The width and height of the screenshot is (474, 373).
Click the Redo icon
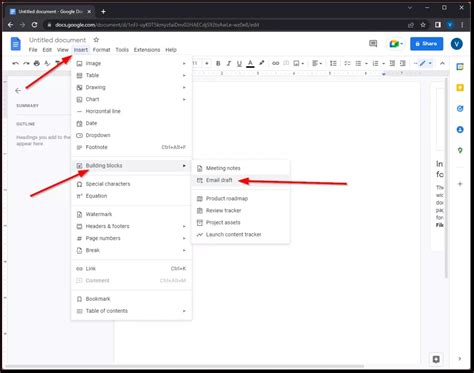[x=26, y=63]
